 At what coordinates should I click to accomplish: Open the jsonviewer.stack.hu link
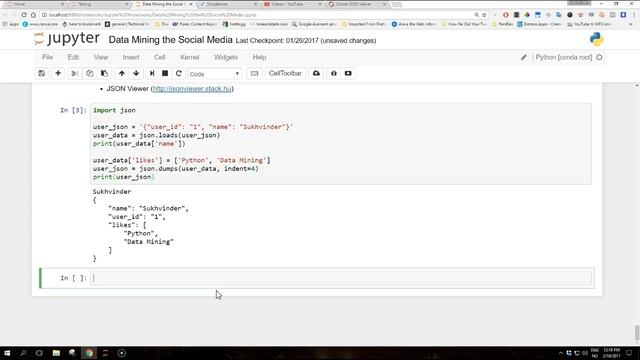click(x=192, y=89)
